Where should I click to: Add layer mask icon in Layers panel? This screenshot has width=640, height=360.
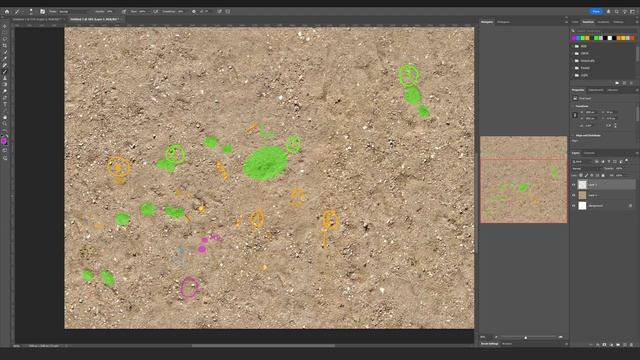tap(604, 344)
